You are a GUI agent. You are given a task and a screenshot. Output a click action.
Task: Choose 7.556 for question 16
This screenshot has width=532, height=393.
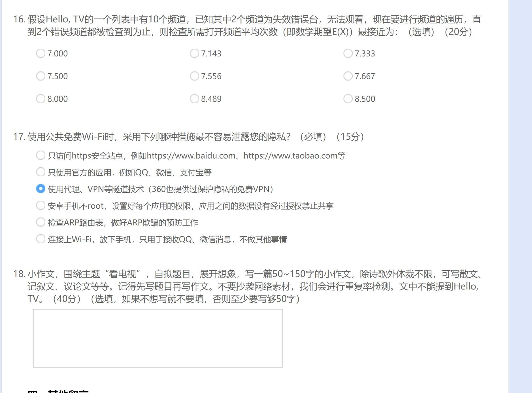[194, 76]
